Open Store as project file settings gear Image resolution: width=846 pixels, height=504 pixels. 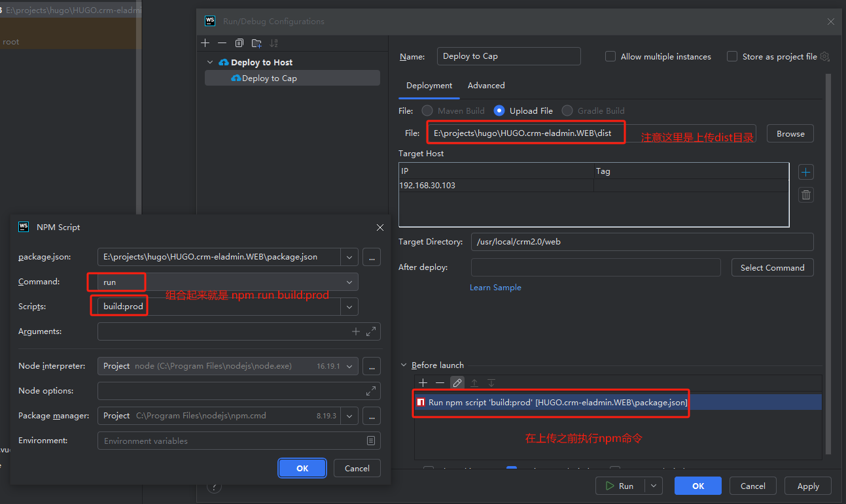[824, 57]
